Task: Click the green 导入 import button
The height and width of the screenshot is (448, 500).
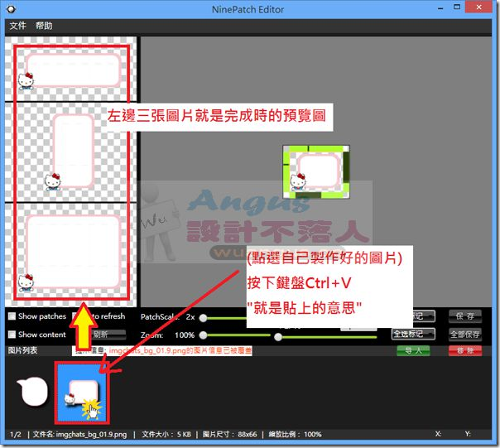Action: pyautogui.click(x=413, y=351)
